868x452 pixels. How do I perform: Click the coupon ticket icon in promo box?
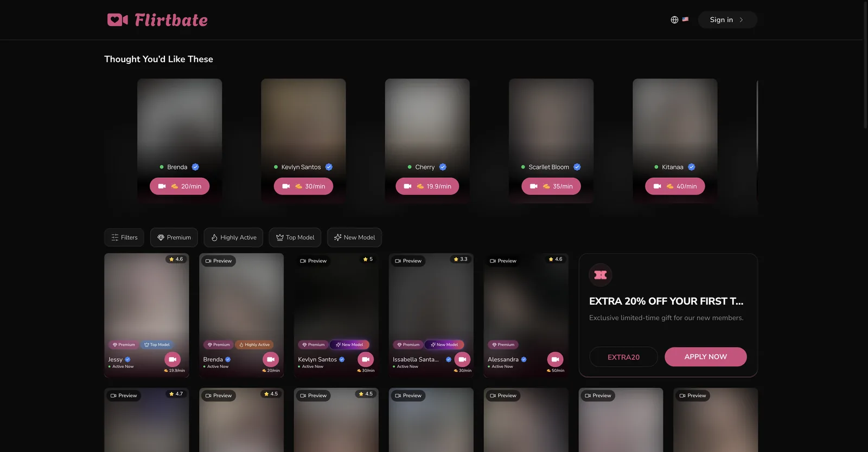click(601, 275)
